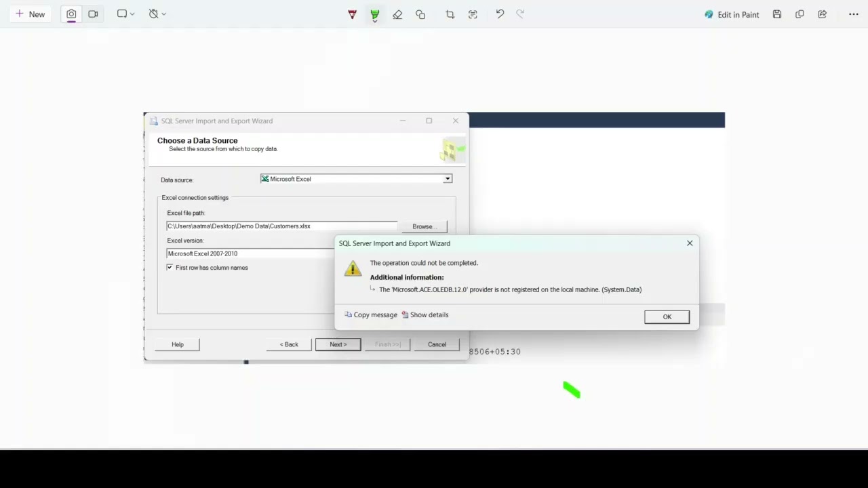Go back with the Back button

(290, 344)
